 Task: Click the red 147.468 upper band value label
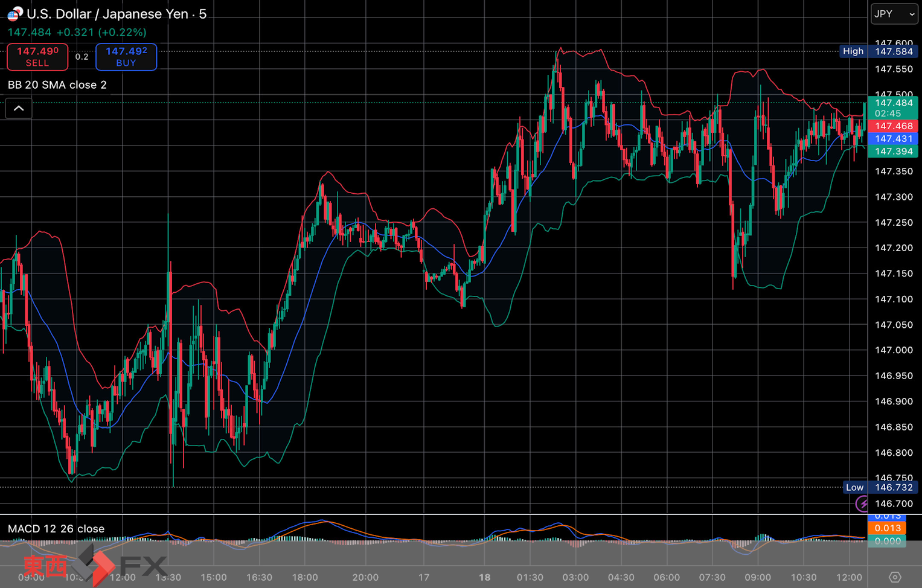(893, 126)
